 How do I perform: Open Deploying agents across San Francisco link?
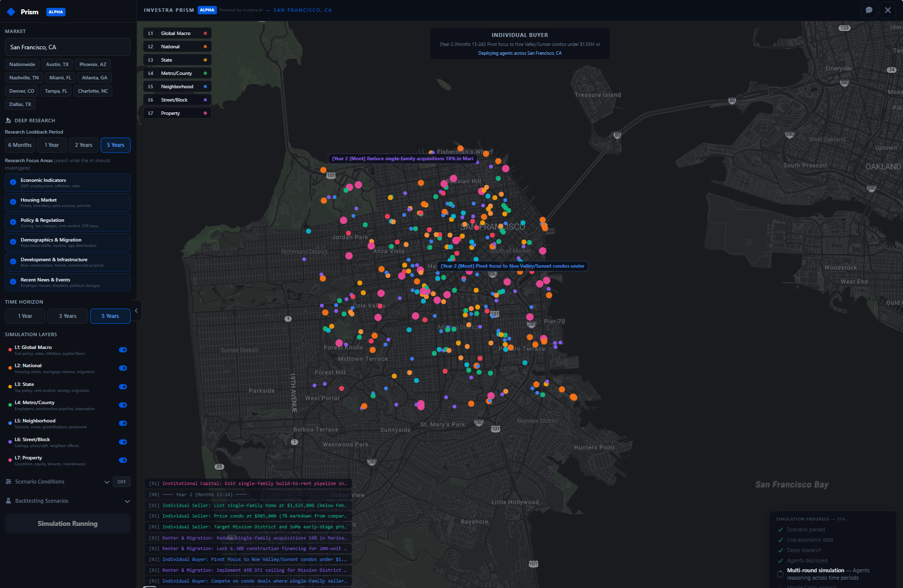tap(520, 53)
